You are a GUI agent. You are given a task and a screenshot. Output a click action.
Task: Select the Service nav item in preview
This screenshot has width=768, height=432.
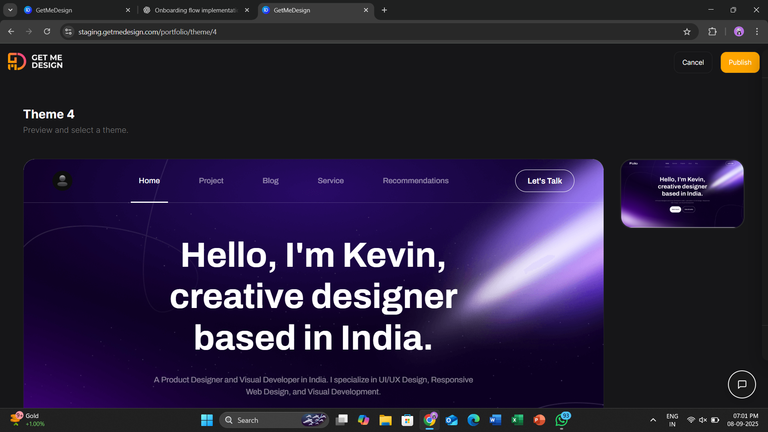(x=331, y=181)
